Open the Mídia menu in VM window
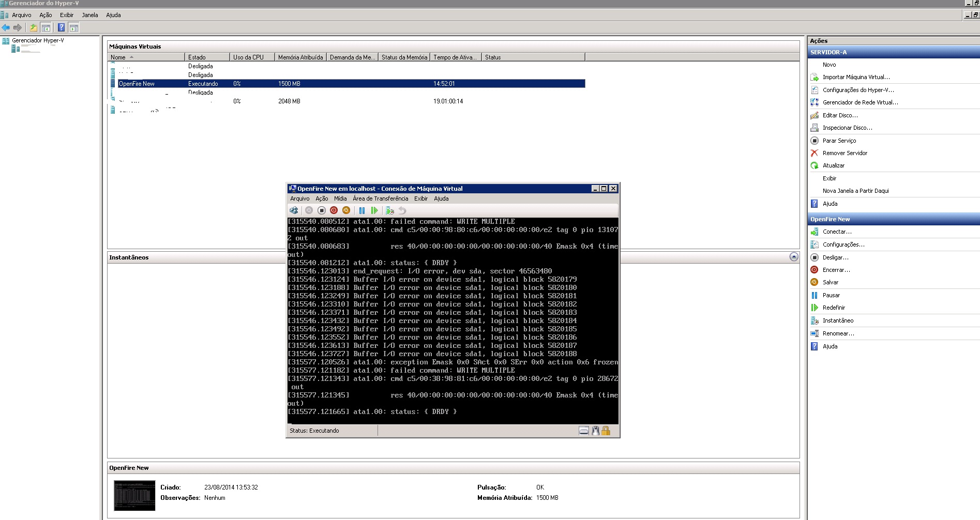This screenshot has height=520, width=980. click(x=340, y=198)
